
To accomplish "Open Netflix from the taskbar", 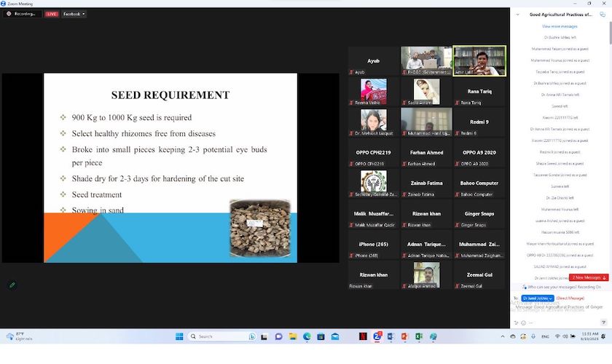I will coord(363,336).
